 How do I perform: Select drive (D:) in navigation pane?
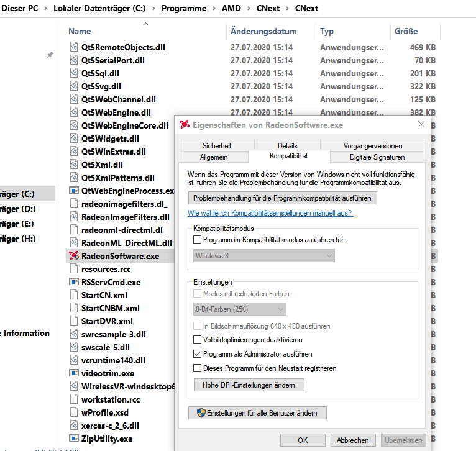17,209
